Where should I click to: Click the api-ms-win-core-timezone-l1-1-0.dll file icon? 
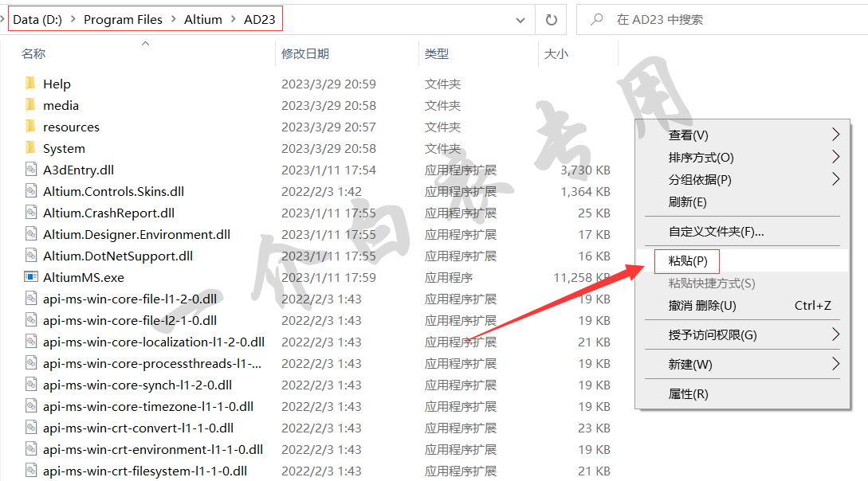tap(31, 406)
